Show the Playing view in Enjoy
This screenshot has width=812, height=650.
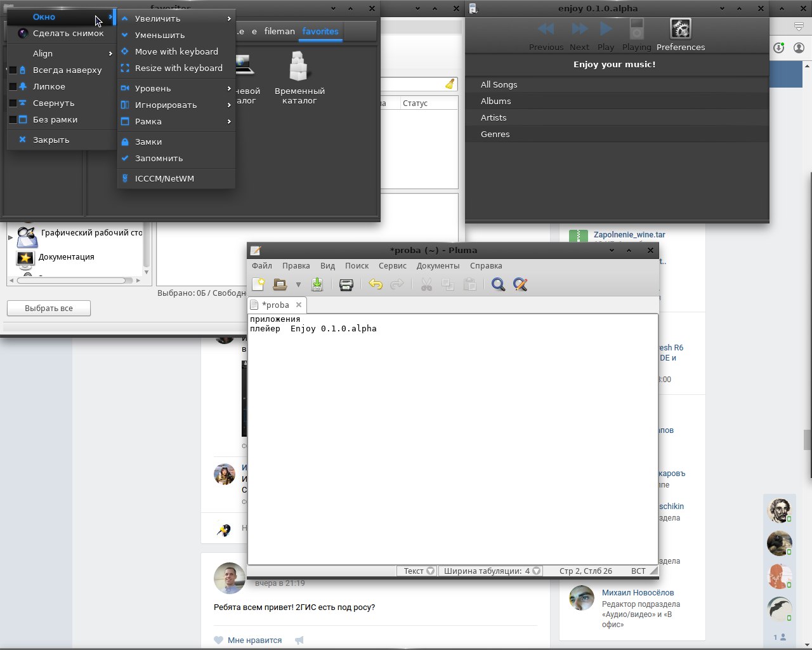[x=637, y=36]
